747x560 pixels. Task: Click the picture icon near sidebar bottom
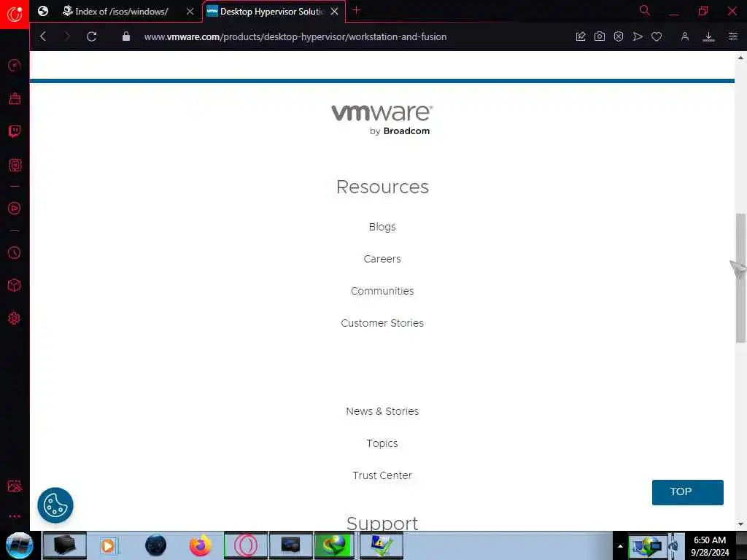(x=15, y=486)
